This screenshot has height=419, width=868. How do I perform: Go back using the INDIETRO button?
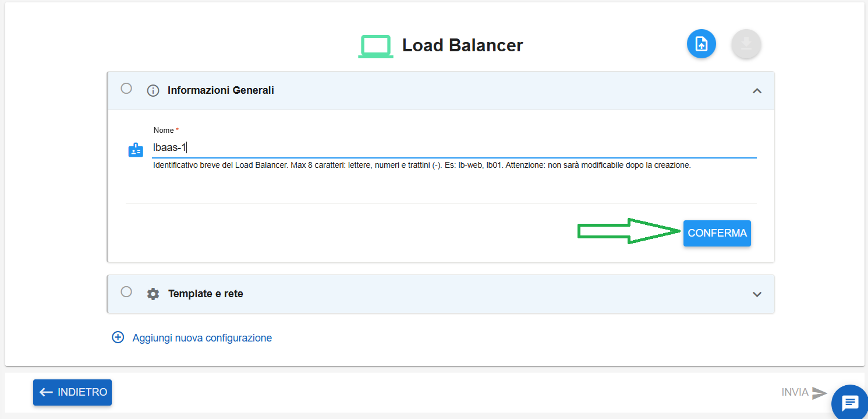click(72, 392)
